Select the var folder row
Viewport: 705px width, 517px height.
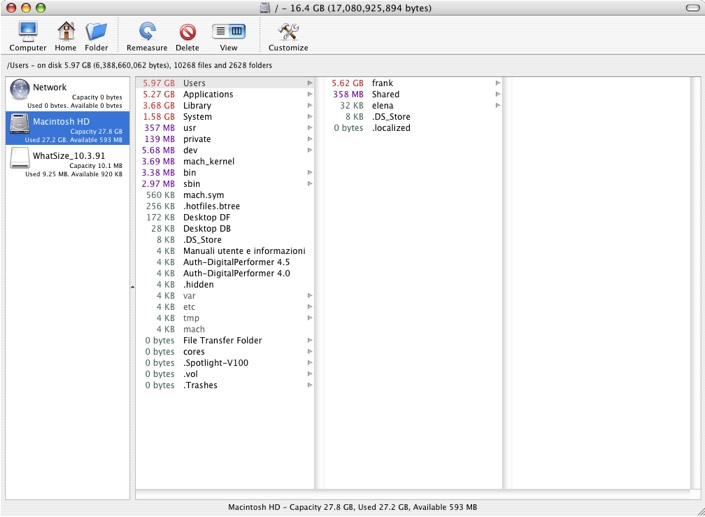(x=225, y=296)
